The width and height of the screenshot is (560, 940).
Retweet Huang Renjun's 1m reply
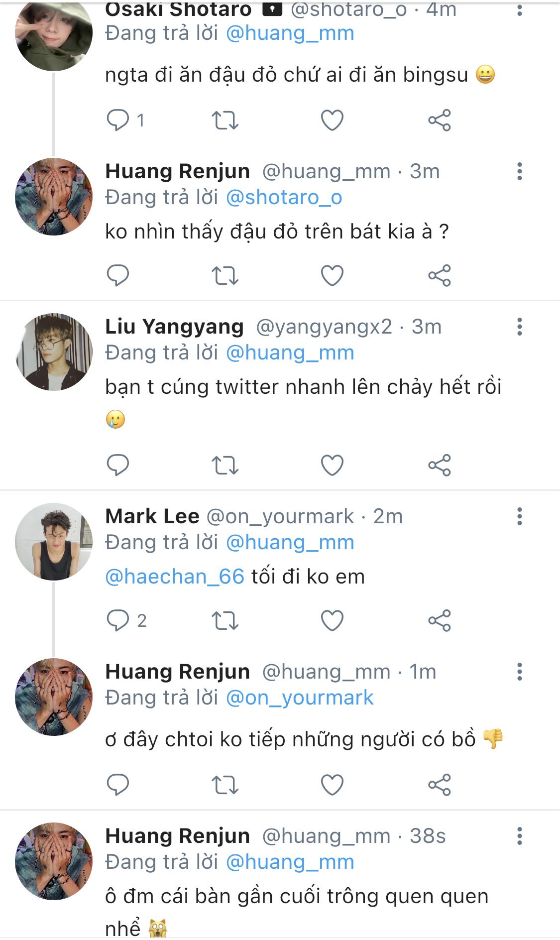tap(225, 785)
